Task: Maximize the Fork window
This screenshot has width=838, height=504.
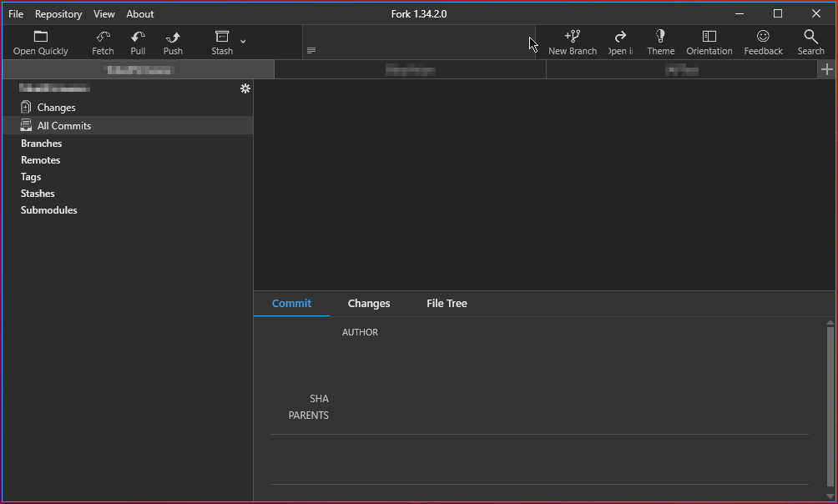Action: point(778,14)
